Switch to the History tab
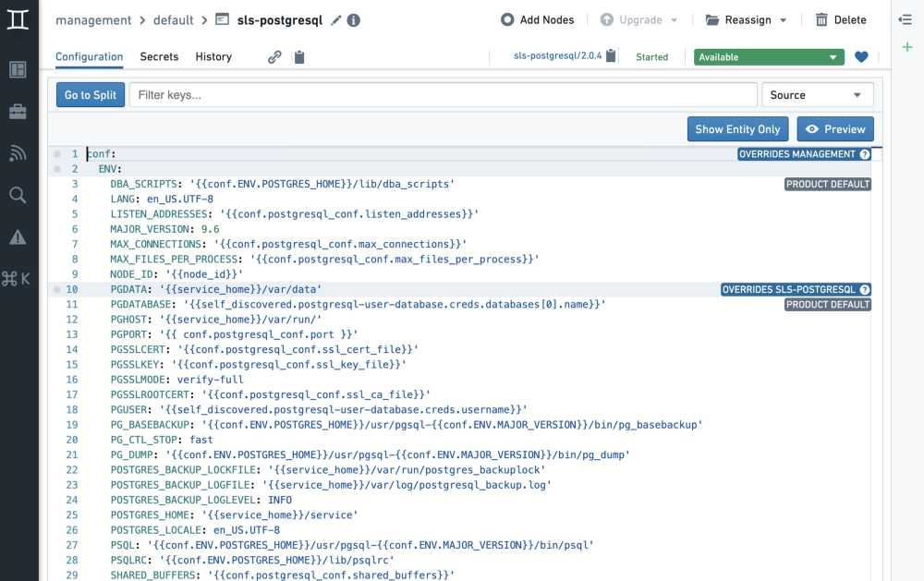 pos(213,57)
